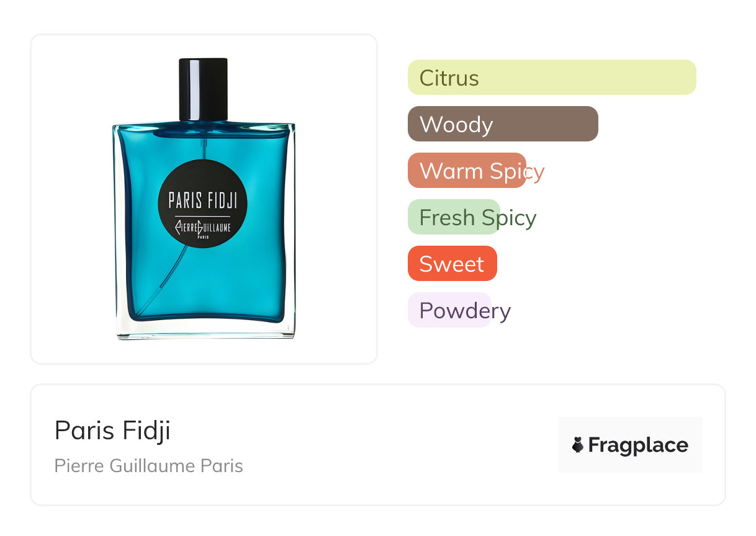Screen dimensions: 756x536
Task: Choose the lavender Powdery accord bar
Action: tap(449, 310)
